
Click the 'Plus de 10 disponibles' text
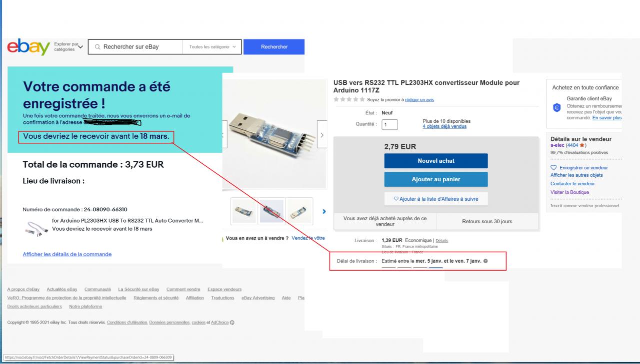click(x=446, y=121)
